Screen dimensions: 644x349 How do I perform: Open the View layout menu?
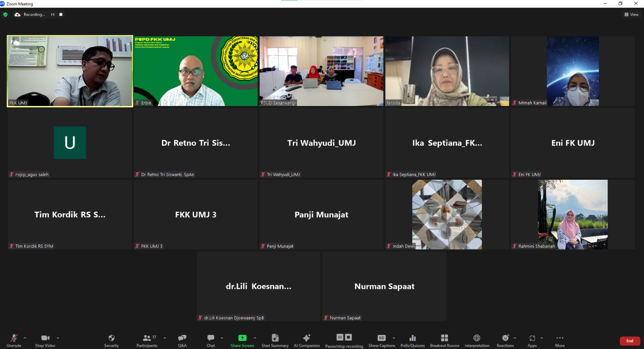(632, 15)
